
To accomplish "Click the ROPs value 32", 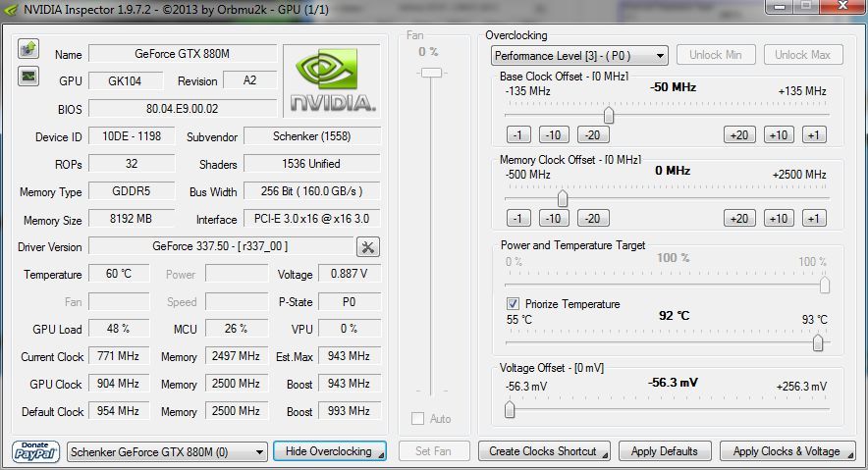I will [x=132, y=164].
